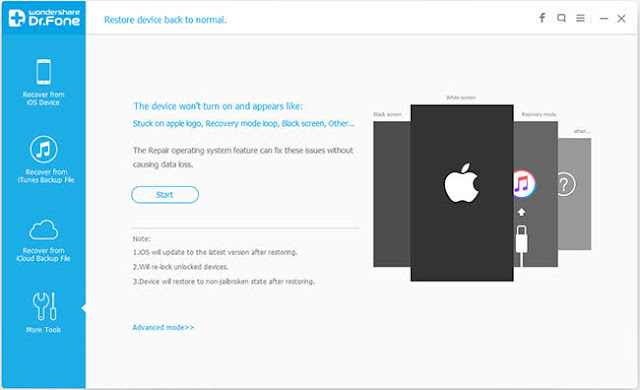Click the Wondershare Dr.Fone logo

tap(44, 18)
